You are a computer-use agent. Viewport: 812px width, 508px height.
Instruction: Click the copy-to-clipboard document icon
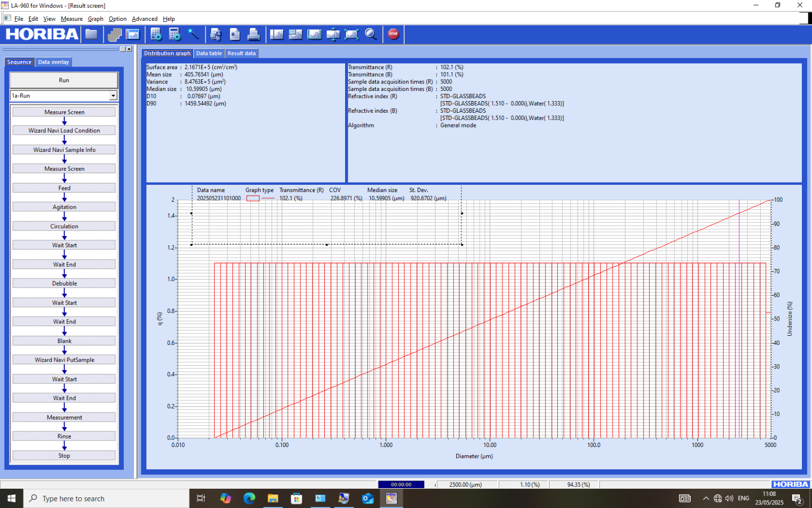pos(234,34)
